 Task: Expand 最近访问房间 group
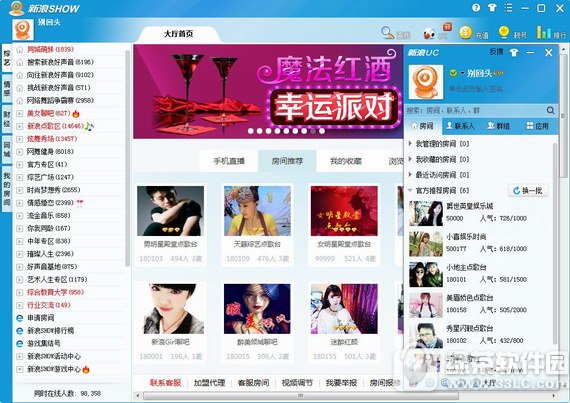(410, 174)
